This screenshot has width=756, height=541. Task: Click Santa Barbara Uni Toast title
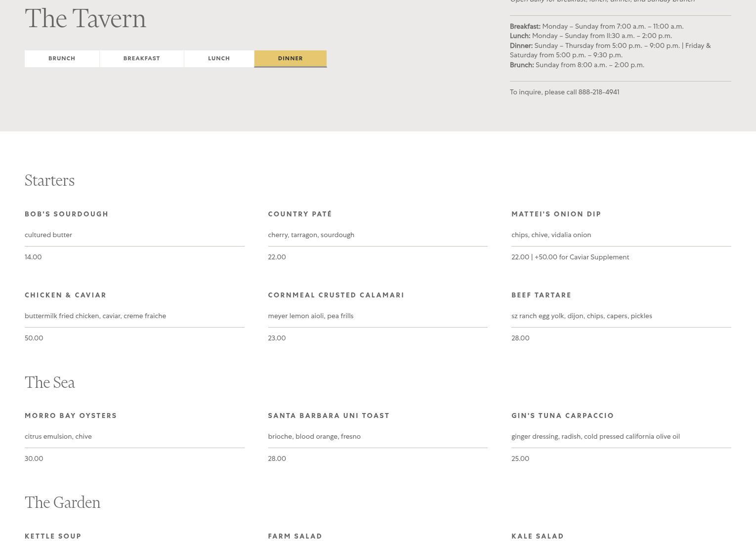pyautogui.click(x=329, y=416)
